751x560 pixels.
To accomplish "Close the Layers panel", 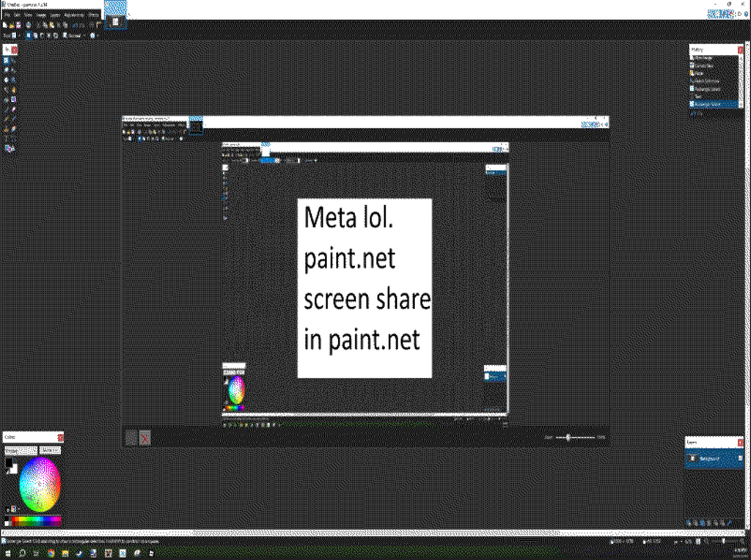I will (x=741, y=442).
